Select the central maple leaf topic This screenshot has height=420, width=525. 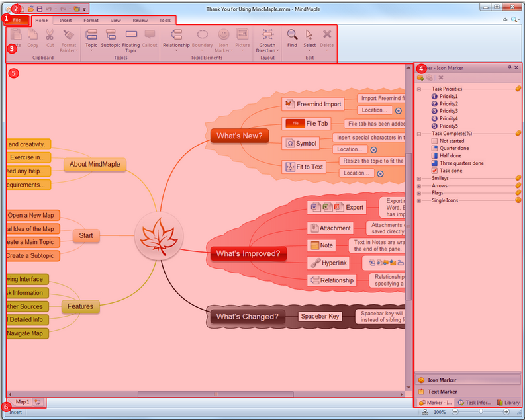pyautogui.click(x=159, y=236)
